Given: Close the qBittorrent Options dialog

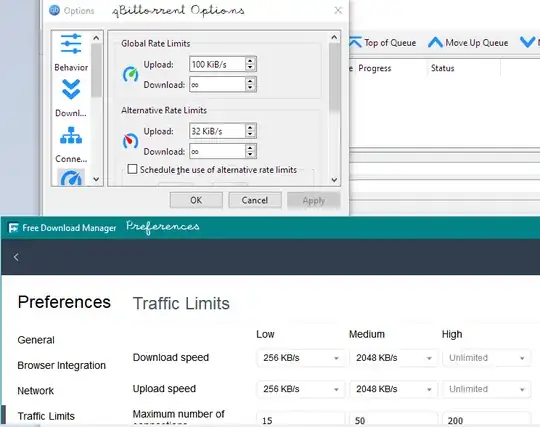Looking at the screenshot, I should tap(338, 10).
